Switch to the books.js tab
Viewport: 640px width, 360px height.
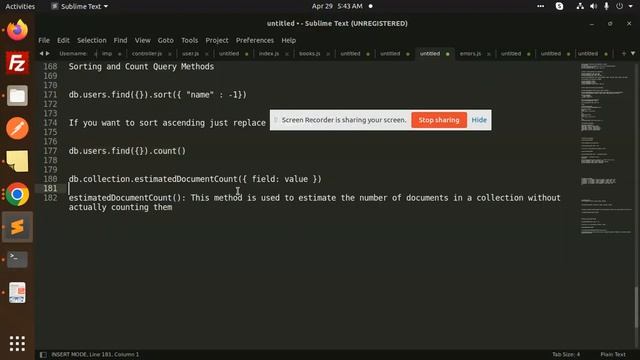pos(309,53)
